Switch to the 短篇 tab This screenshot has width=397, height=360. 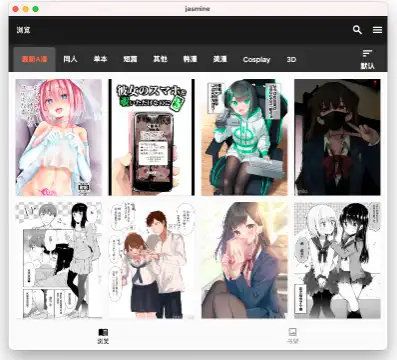coord(130,59)
